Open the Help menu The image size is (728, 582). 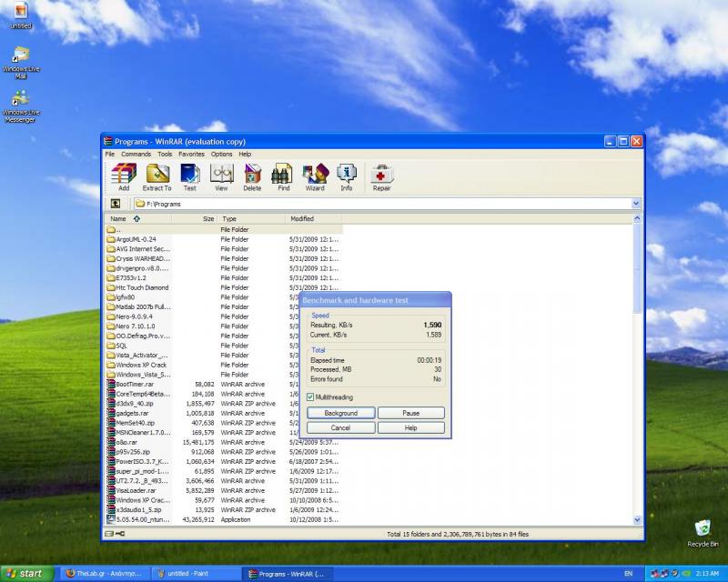[245, 154]
